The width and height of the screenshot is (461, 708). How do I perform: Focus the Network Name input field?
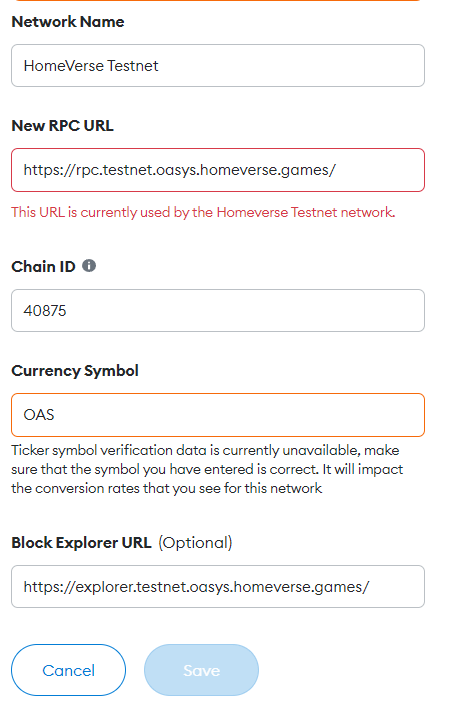[218, 65]
